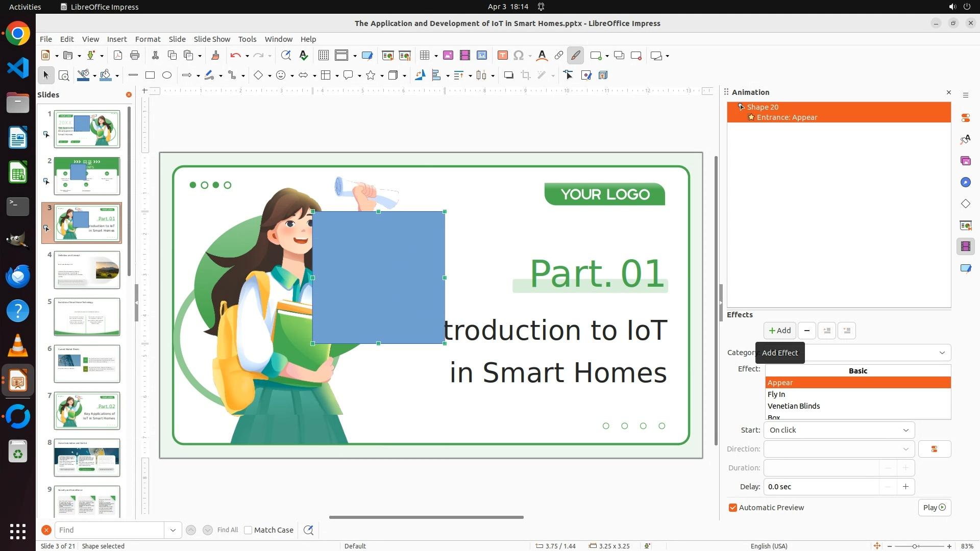This screenshot has height=551, width=980.
Task: Open the Shapes sidebar deck
Action: [965, 204]
